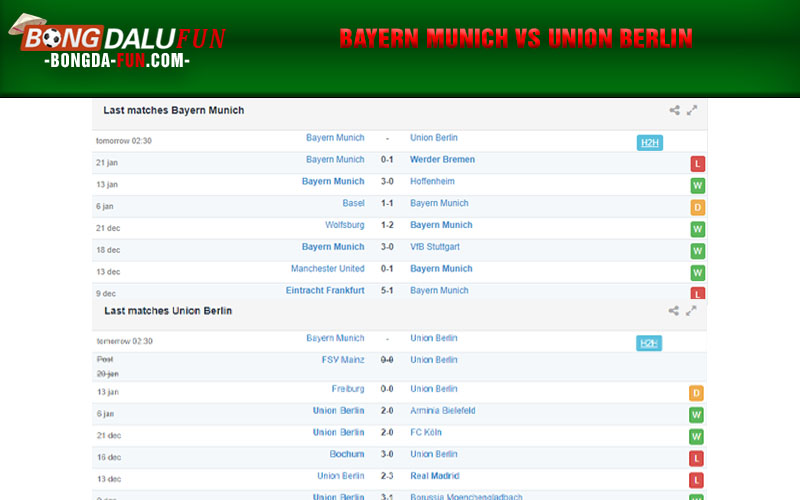Screen dimensions: 800x500
Task: Click W badge for Hoffenheim match
Action: [697, 186]
